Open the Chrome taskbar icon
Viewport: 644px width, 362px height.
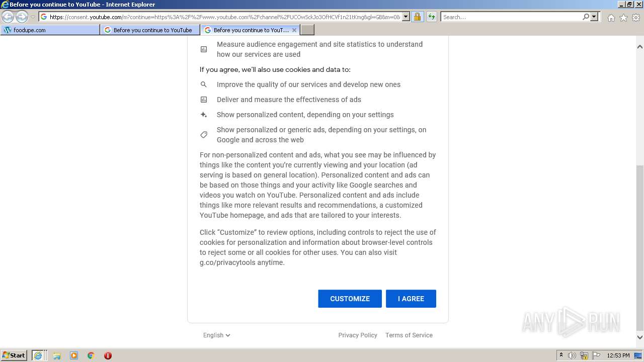(91, 355)
